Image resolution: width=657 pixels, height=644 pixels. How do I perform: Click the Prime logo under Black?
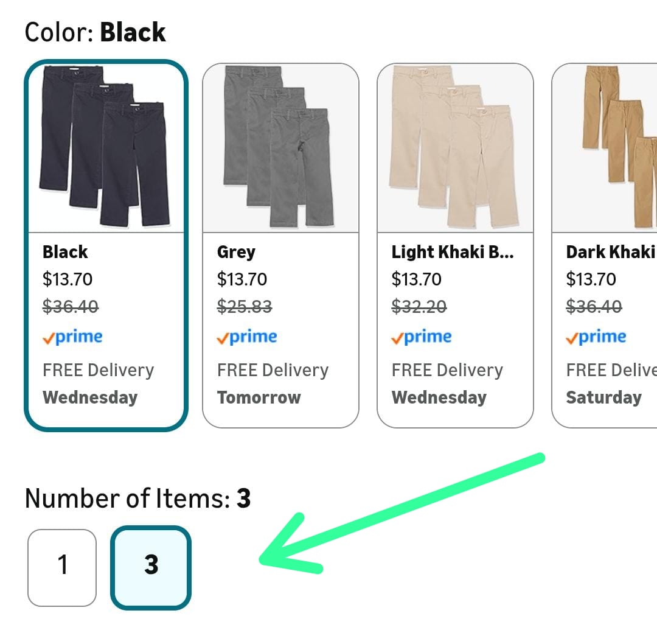pos(72,337)
